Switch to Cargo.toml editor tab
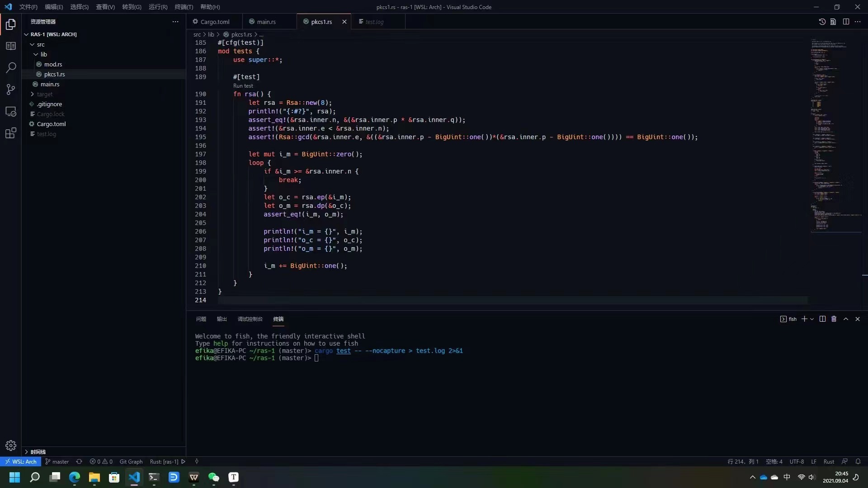The width and height of the screenshot is (868, 488). pos(214,22)
